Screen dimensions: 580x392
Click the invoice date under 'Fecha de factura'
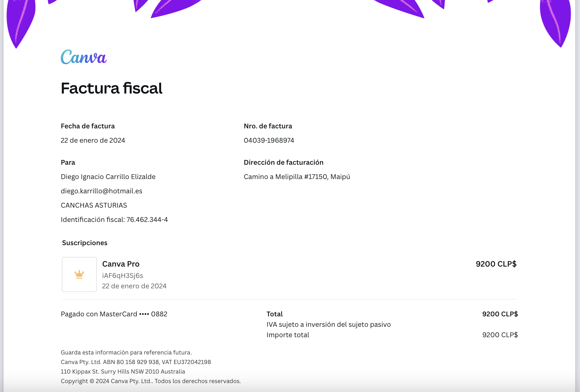pos(93,140)
